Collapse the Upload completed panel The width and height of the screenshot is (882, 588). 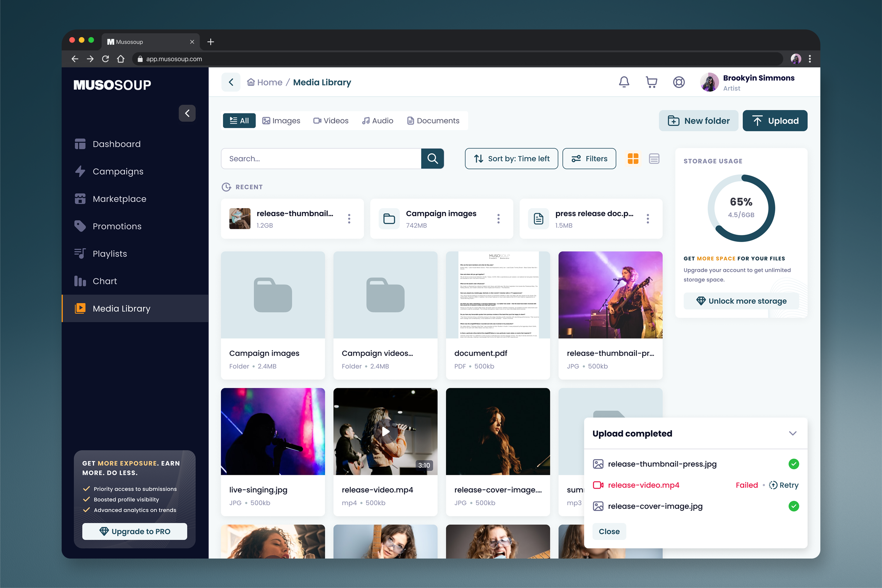(792, 433)
